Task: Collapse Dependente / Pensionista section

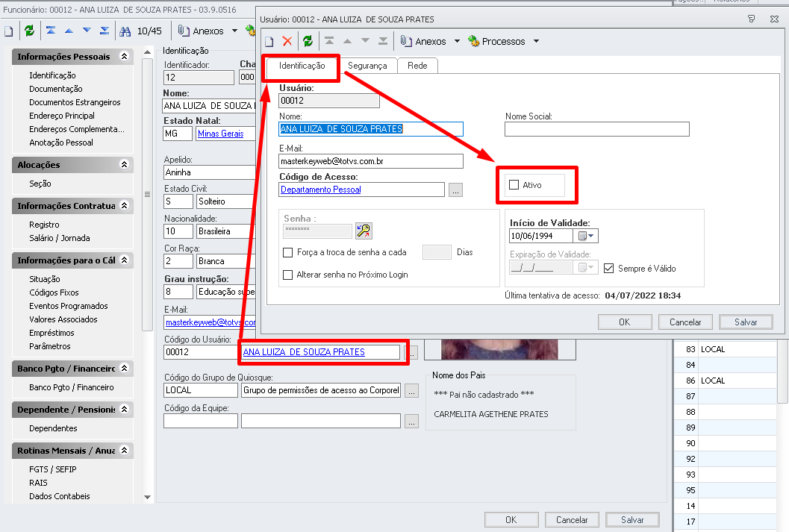Action: [125, 410]
